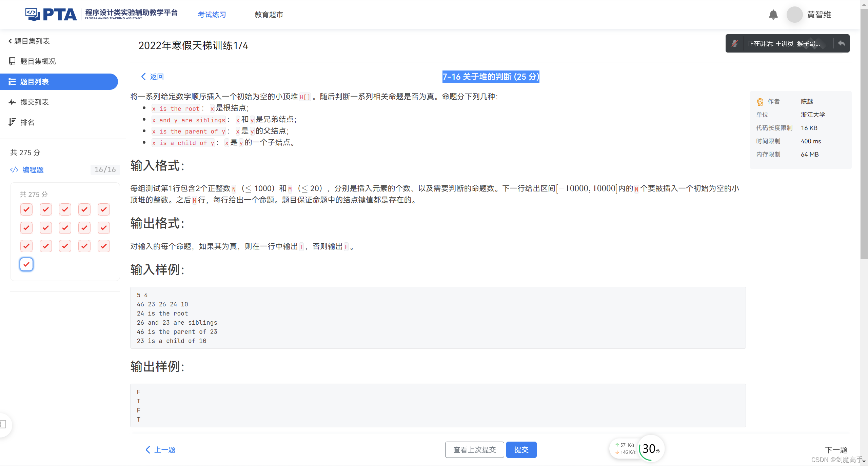Open the 排名 ranking page
The height and width of the screenshot is (466, 868).
click(x=12, y=122)
